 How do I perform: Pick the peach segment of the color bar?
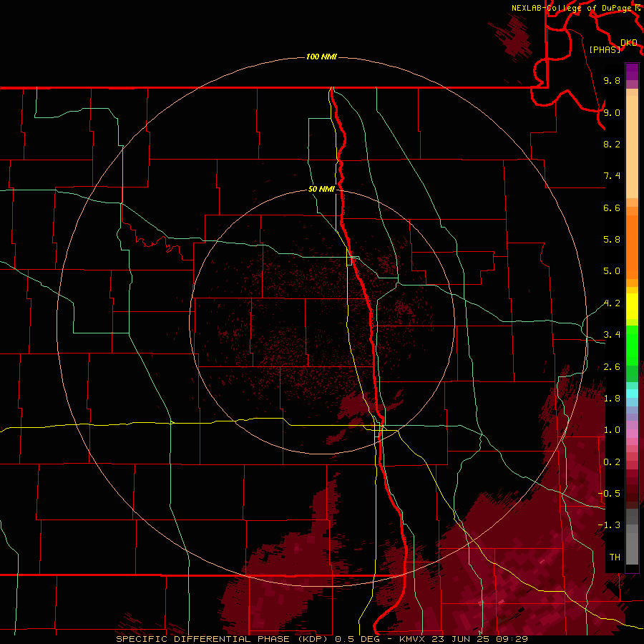[x=632, y=147]
